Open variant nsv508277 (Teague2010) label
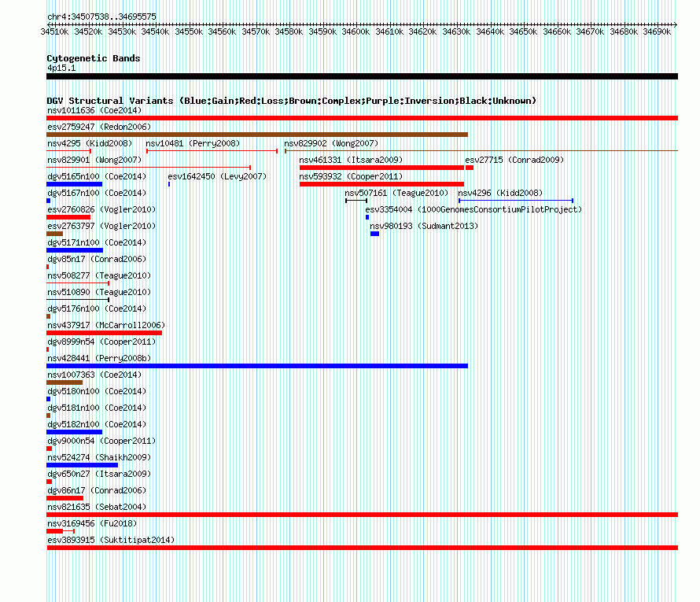Image resolution: width=700 pixels, height=602 pixels. coord(99,275)
